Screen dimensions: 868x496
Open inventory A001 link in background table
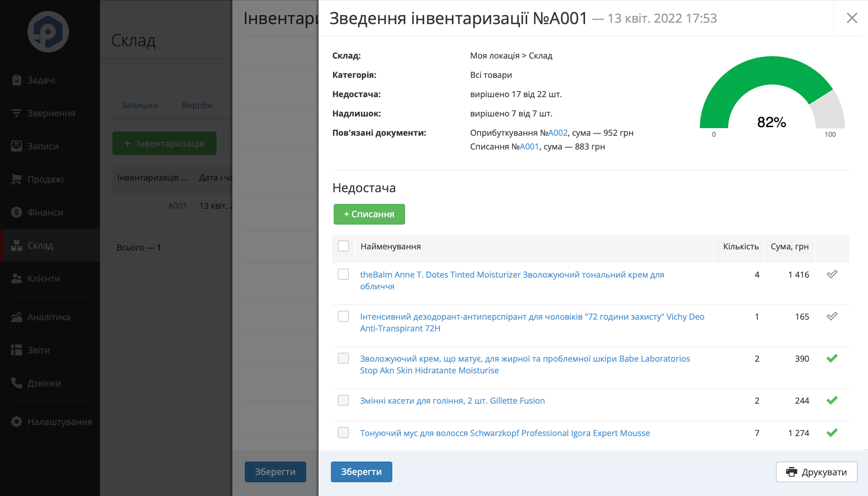coord(177,206)
